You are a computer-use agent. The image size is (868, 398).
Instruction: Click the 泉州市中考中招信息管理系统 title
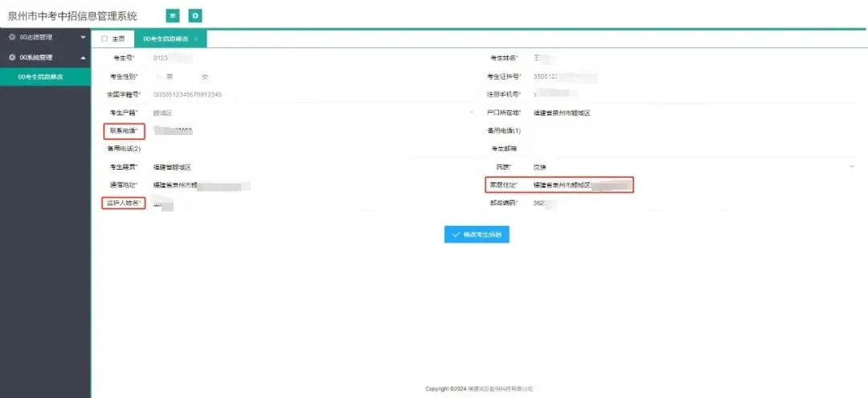coord(72,16)
